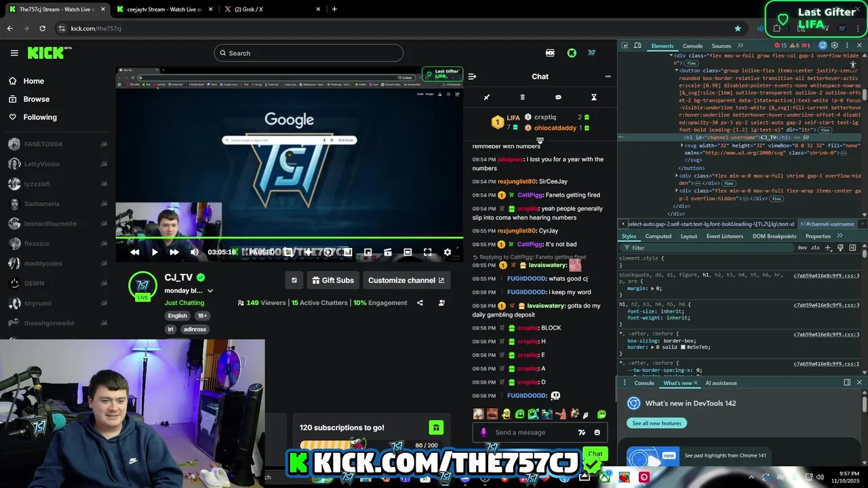Screen dimensions: 868x488
Task: Enter fullscreen on the video player
Action: [427, 252]
